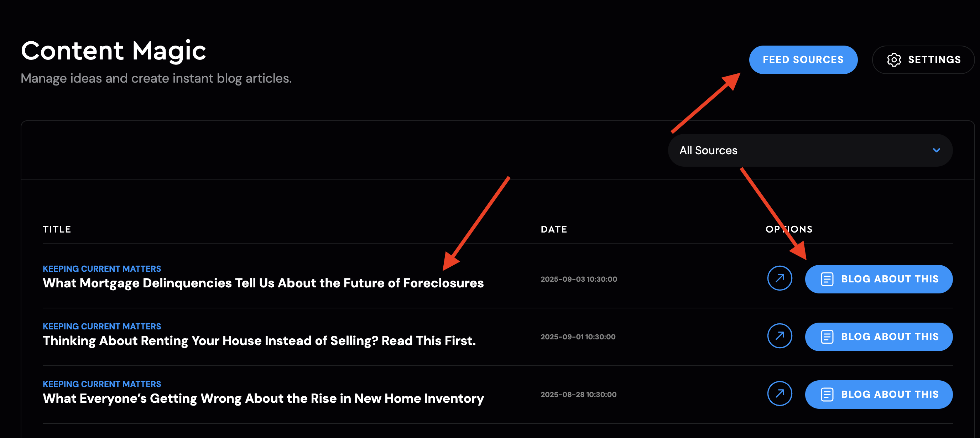This screenshot has height=438, width=980.
Task: Open external link for Mortgage Delinquencies article
Action: click(780, 278)
